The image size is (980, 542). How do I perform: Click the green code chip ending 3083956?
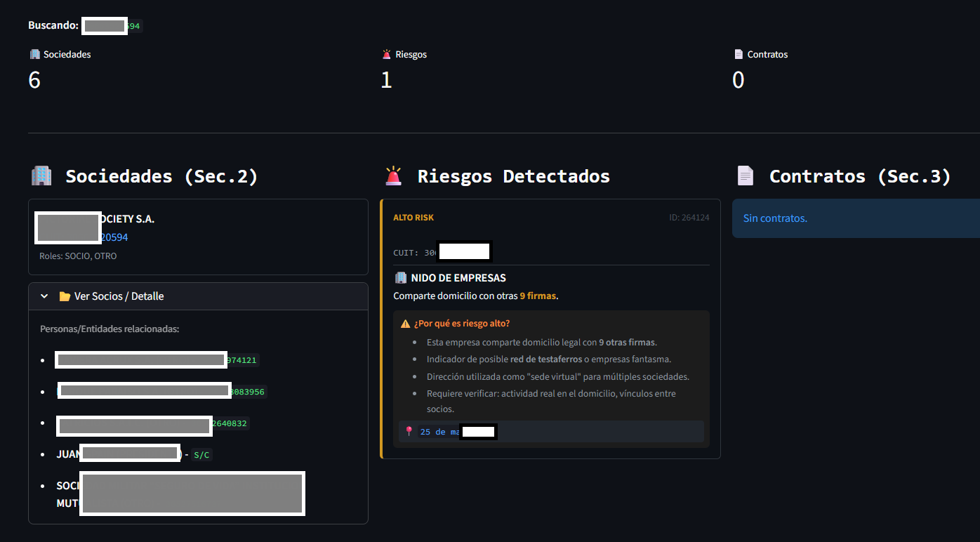point(249,392)
